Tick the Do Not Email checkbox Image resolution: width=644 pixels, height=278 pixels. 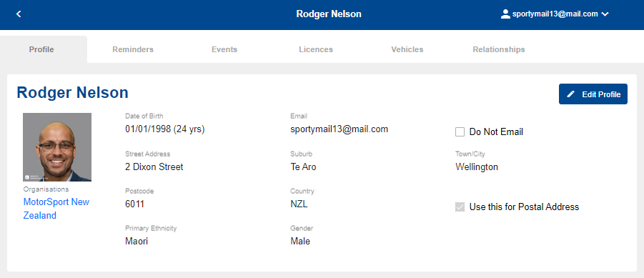click(460, 131)
